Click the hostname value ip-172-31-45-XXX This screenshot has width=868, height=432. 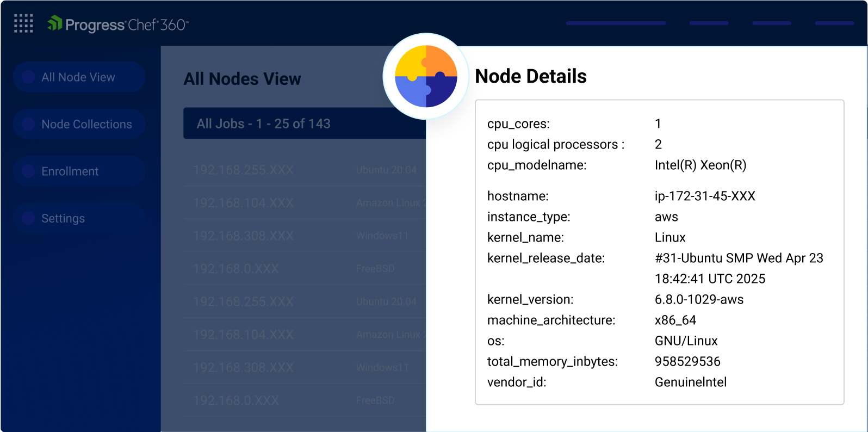(705, 196)
